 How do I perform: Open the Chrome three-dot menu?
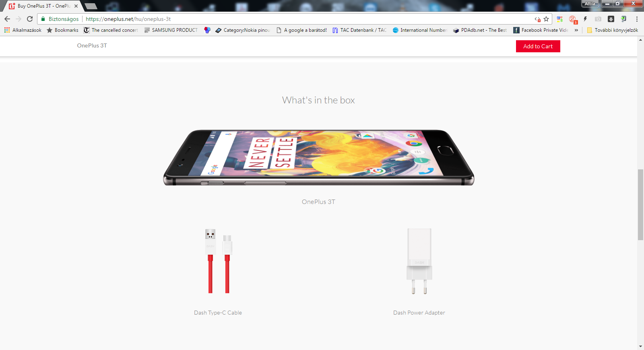[637, 19]
